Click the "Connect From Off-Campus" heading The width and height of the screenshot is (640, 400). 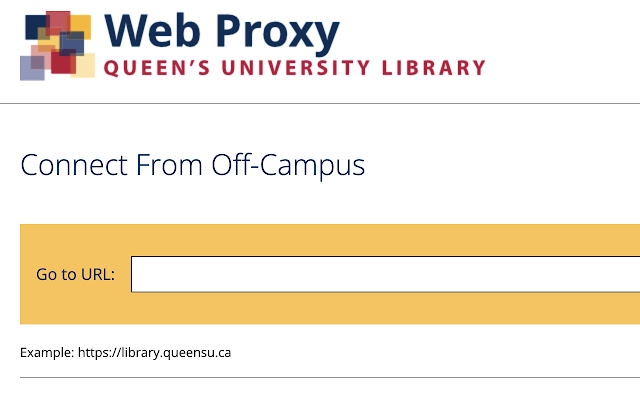(x=193, y=164)
